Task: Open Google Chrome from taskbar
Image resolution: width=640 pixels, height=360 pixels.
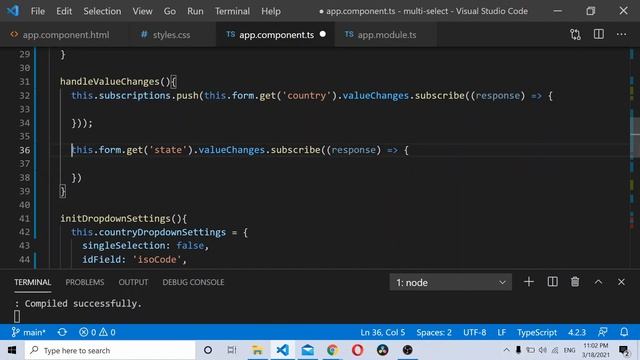Action: 333,350
